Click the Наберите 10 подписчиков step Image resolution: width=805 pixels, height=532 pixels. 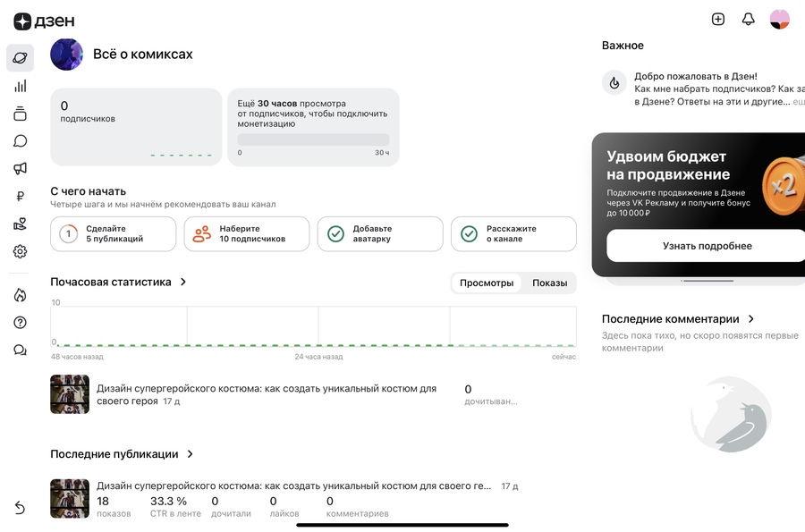point(247,234)
